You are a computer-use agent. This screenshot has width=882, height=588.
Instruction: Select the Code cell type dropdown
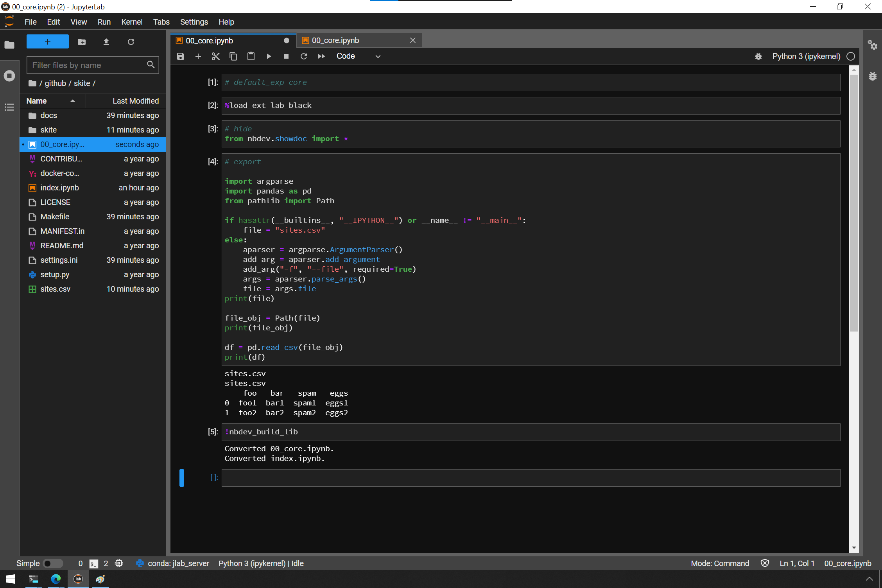358,56
